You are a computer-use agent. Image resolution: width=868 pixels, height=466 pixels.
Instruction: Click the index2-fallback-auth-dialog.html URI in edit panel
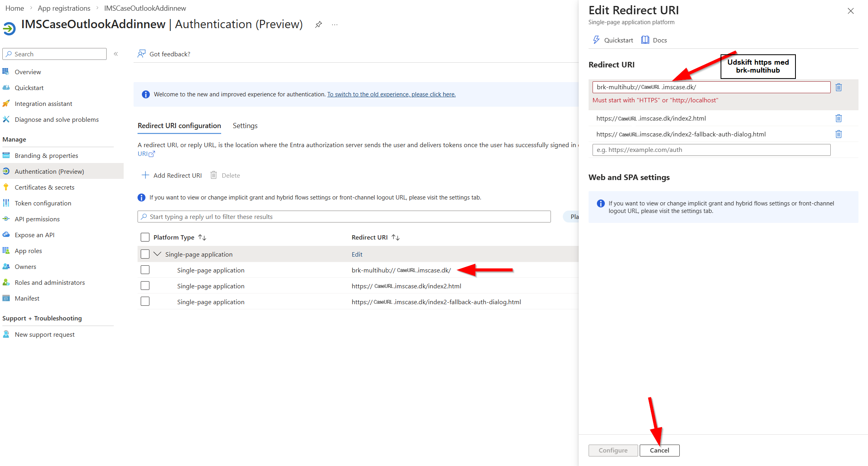tap(681, 134)
